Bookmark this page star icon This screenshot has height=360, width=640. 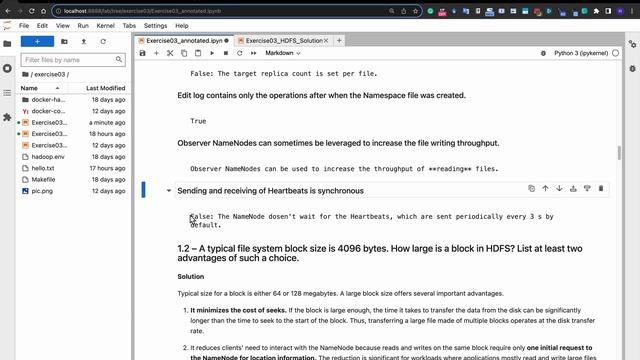pos(416,11)
